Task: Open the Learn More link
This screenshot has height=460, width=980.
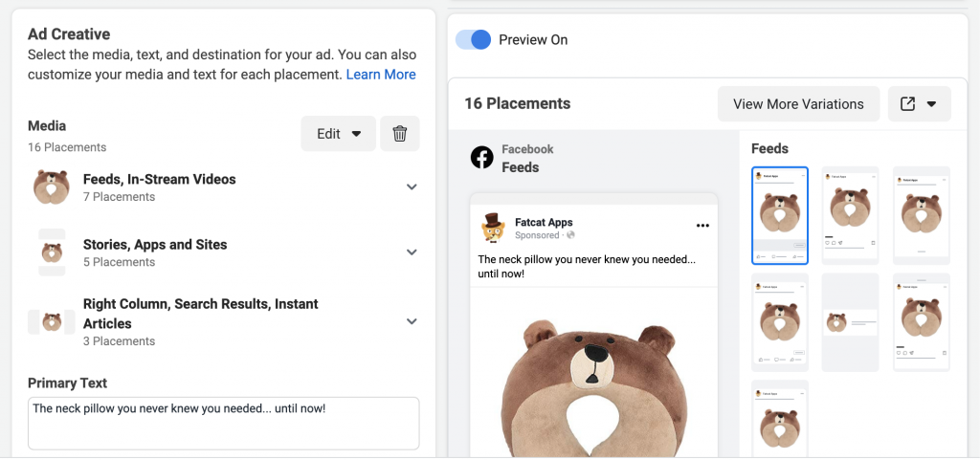Action: tap(381, 75)
